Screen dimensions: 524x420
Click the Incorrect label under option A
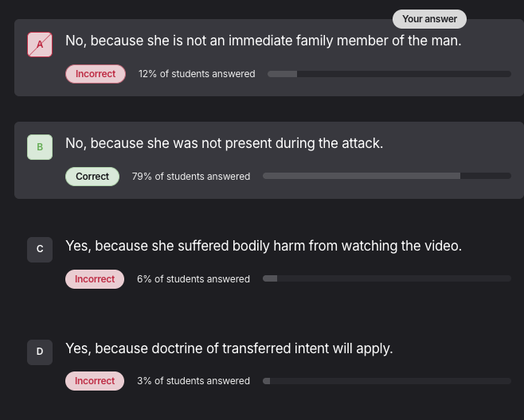(x=96, y=74)
